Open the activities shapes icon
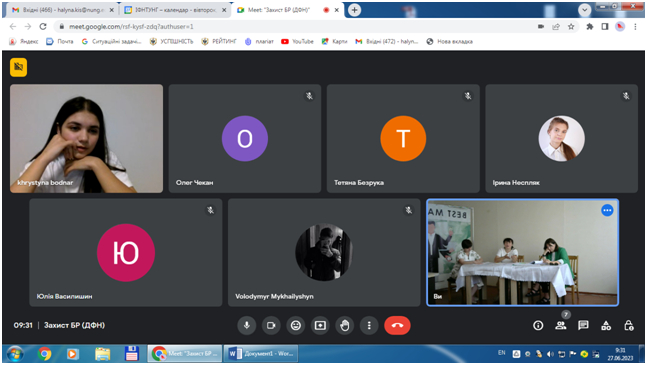The image size is (647, 365). coord(606,325)
